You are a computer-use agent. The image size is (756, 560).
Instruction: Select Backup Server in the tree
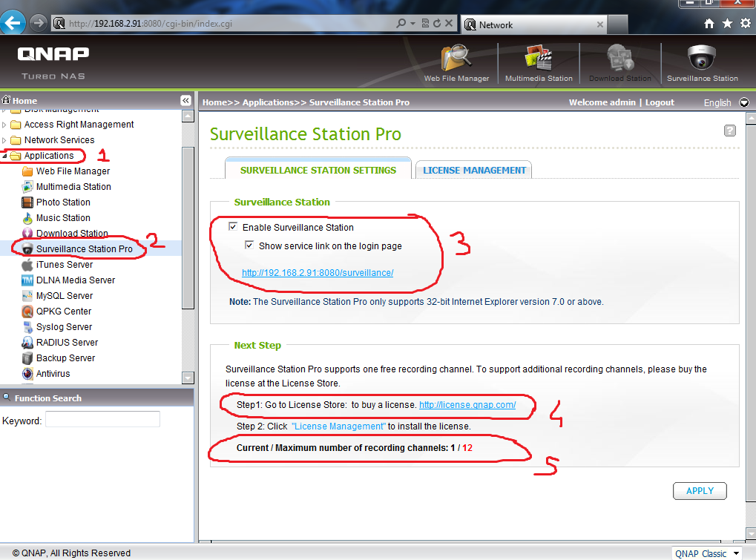pos(65,358)
